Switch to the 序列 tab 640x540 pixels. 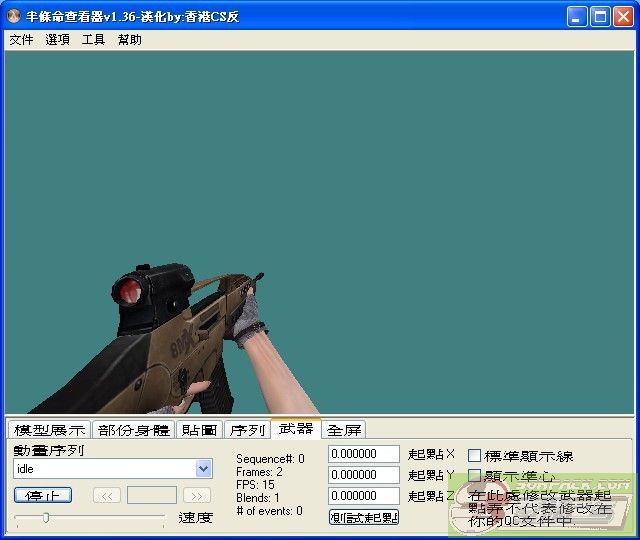coord(247,430)
